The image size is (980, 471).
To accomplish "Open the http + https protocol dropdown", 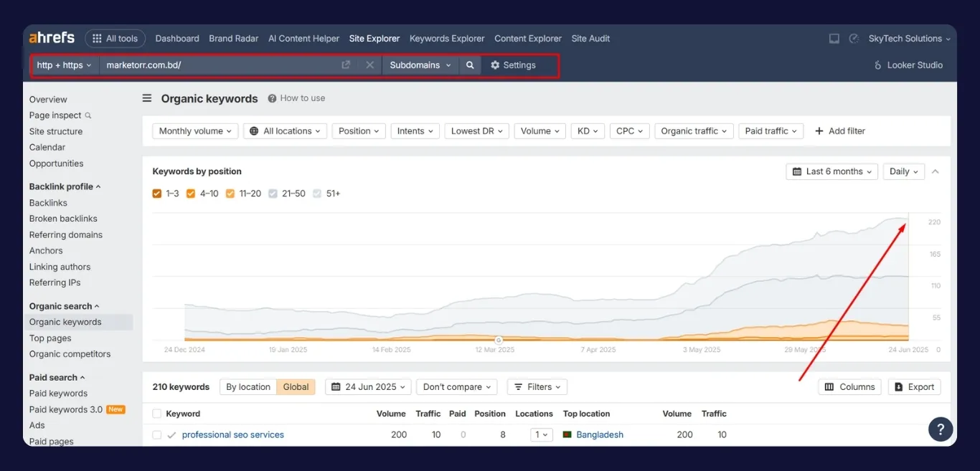I will 64,65.
